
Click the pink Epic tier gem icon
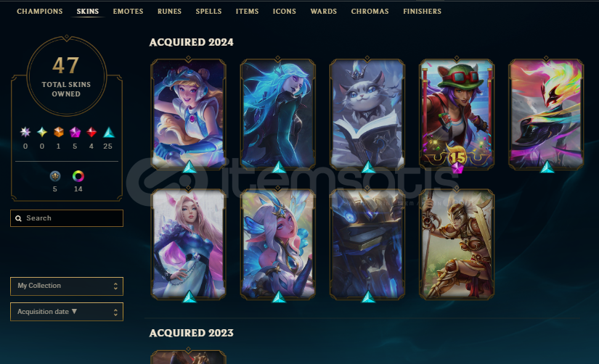point(75,133)
